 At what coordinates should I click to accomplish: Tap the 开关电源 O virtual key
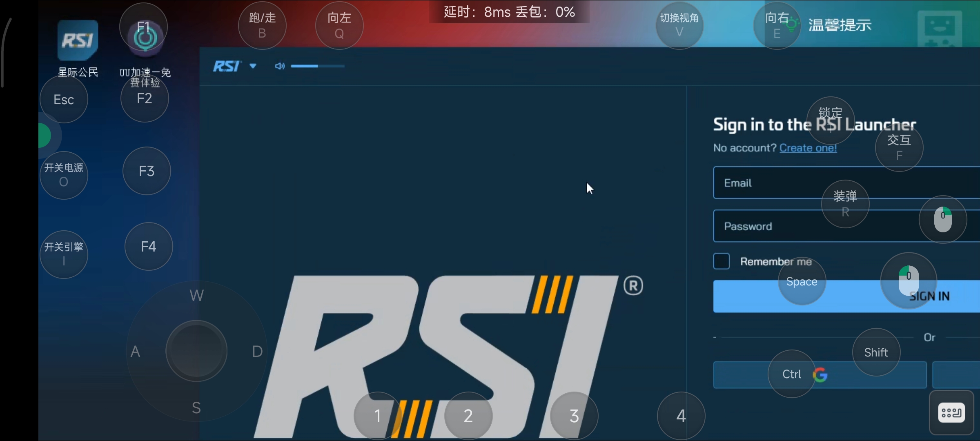(64, 175)
